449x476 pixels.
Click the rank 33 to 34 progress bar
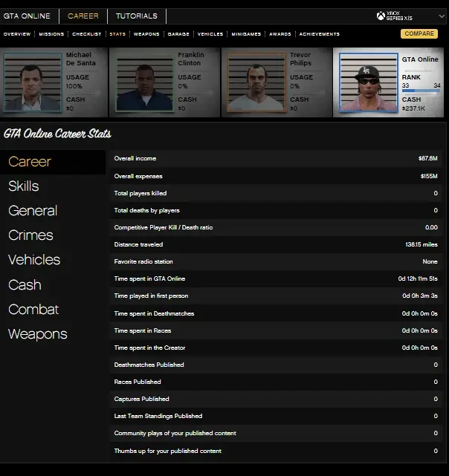click(x=421, y=92)
